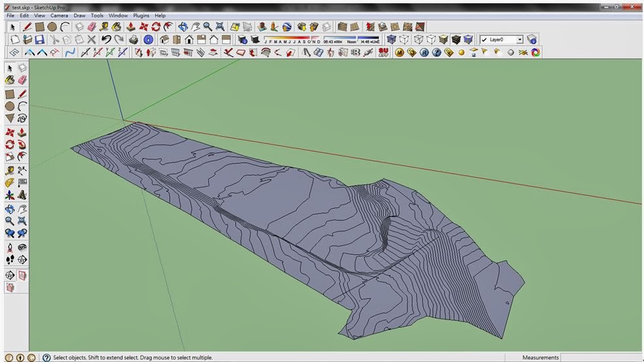Click the Add Location icon
The height and width of the screenshot is (362, 644).
click(x=234, y=27)
